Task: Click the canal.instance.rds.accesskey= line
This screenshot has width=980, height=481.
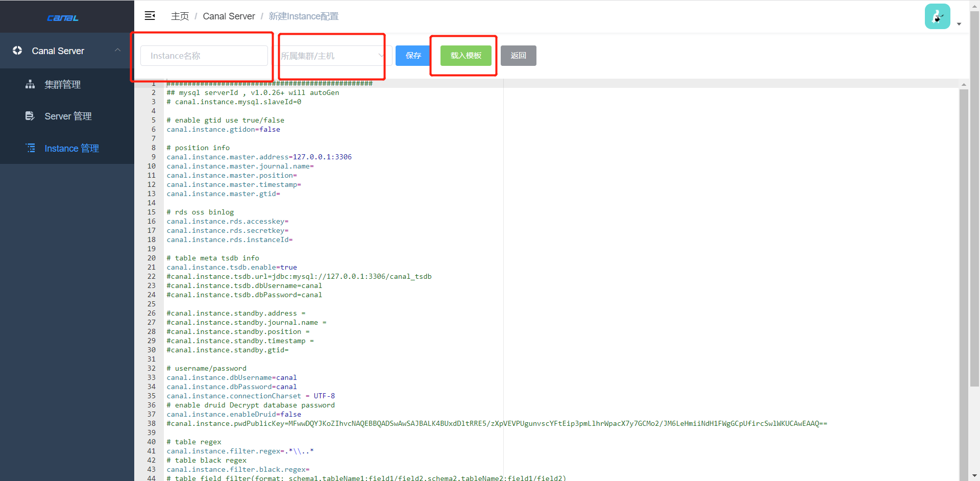Action: coord(228,221)
